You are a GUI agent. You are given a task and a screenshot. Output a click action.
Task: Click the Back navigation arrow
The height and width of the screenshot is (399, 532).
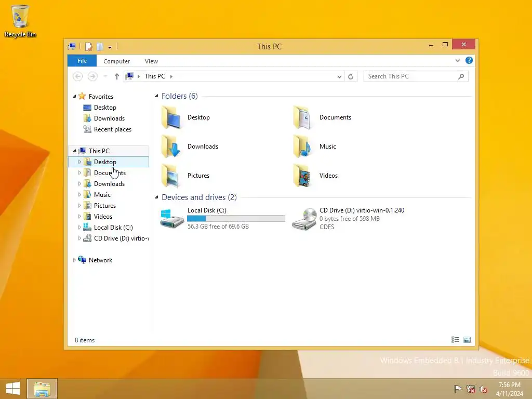pyautogui.click(x=78, y=76)
